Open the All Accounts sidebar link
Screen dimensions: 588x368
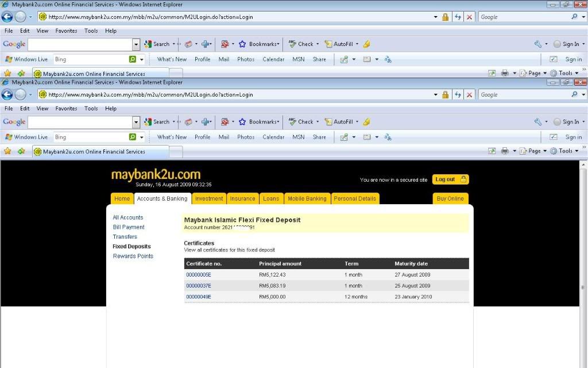tap(128, 217)
